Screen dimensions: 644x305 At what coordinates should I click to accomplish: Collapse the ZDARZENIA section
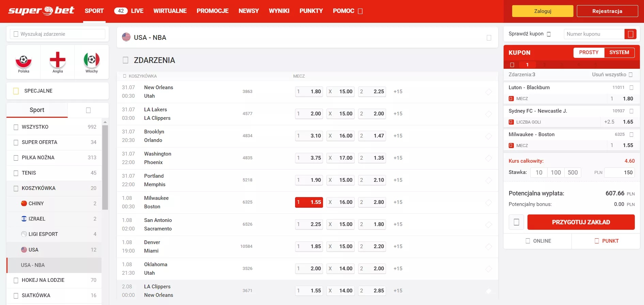(x=125, y=60)
